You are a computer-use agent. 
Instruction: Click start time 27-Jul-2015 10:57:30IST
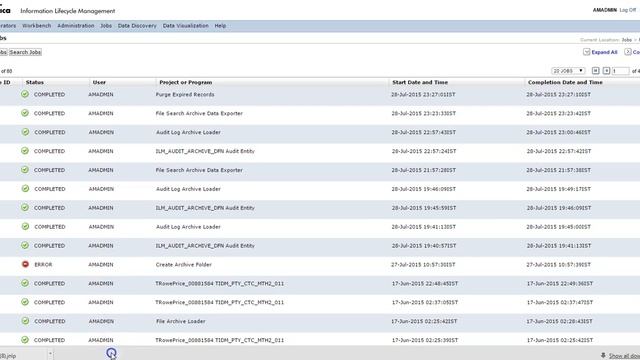click(x=423, y=264)
